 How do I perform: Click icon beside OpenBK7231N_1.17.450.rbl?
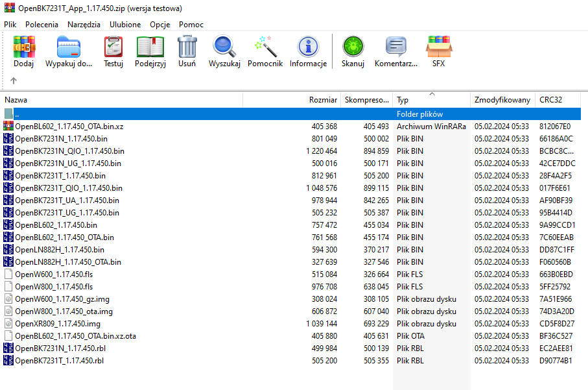(x=8, y=348)
